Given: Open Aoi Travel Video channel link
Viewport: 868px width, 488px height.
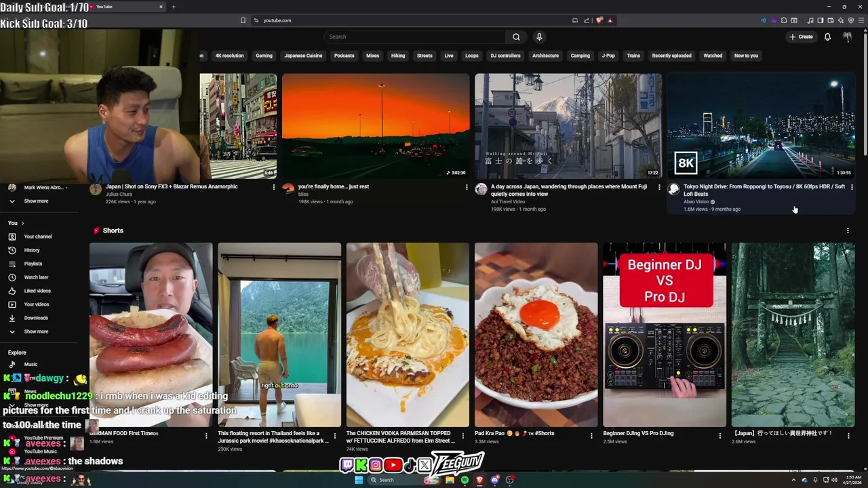Looking at the screenshot, I should 508,201.
